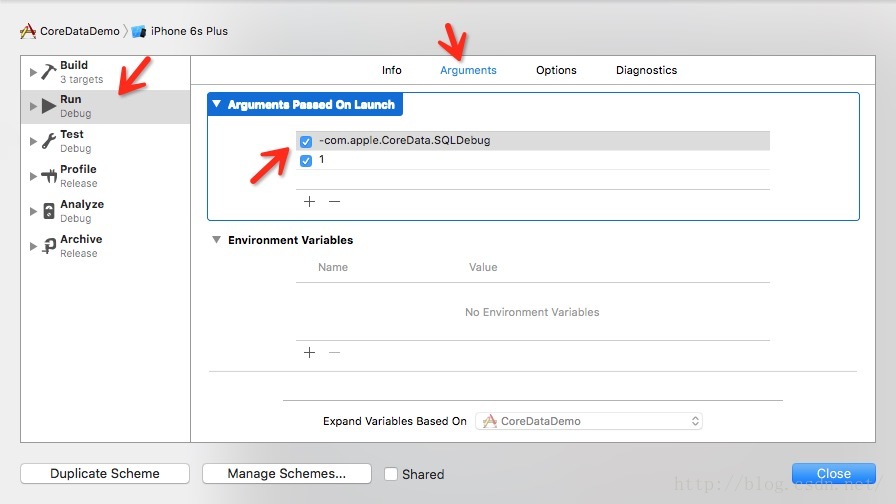Open the Diagnostics tab

pos(646,70)
